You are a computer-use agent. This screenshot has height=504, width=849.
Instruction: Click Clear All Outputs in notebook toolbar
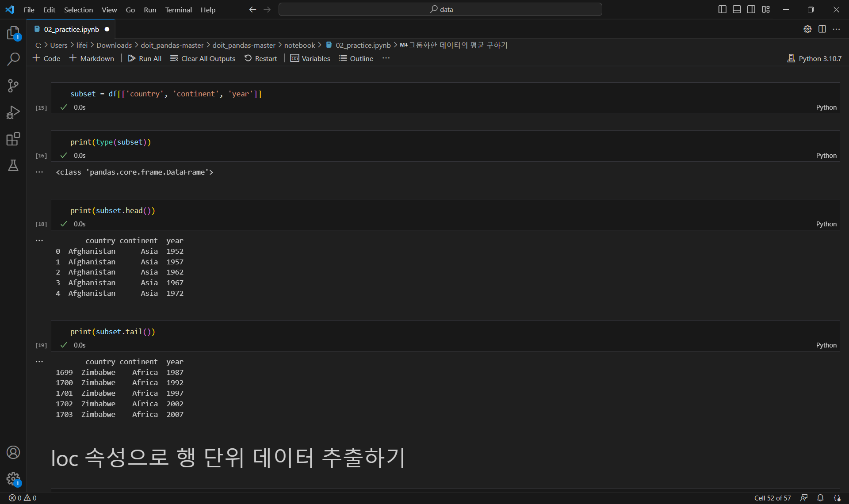point(203,58)
